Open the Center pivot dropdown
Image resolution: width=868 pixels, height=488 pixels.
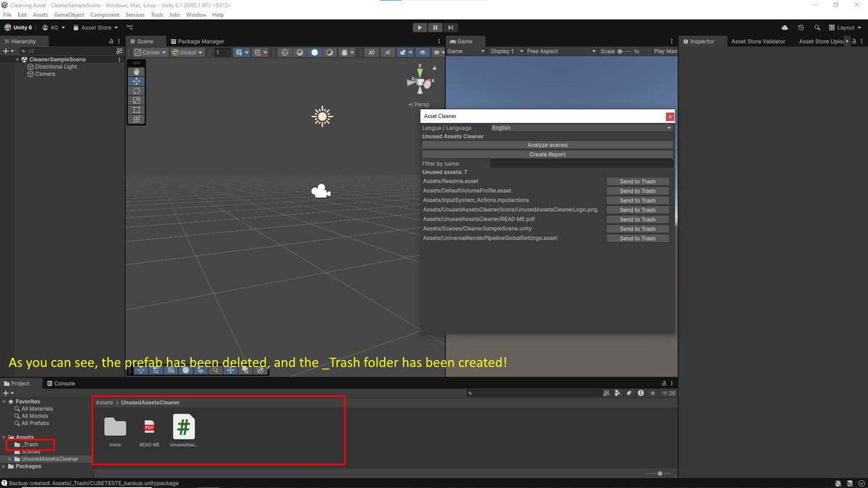(150, 52)
